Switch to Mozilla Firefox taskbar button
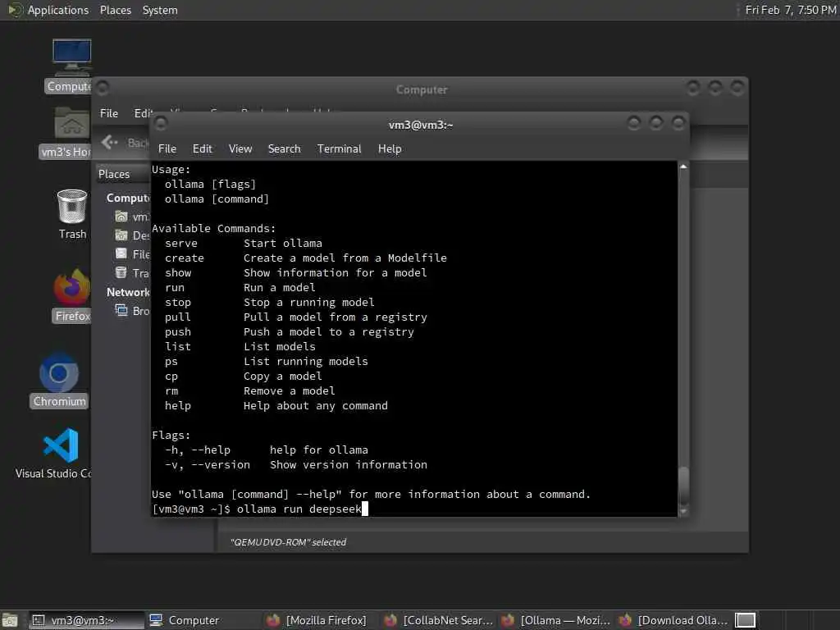Image resolution: width=840 pixels, height=630 pixels. point(321,620)
